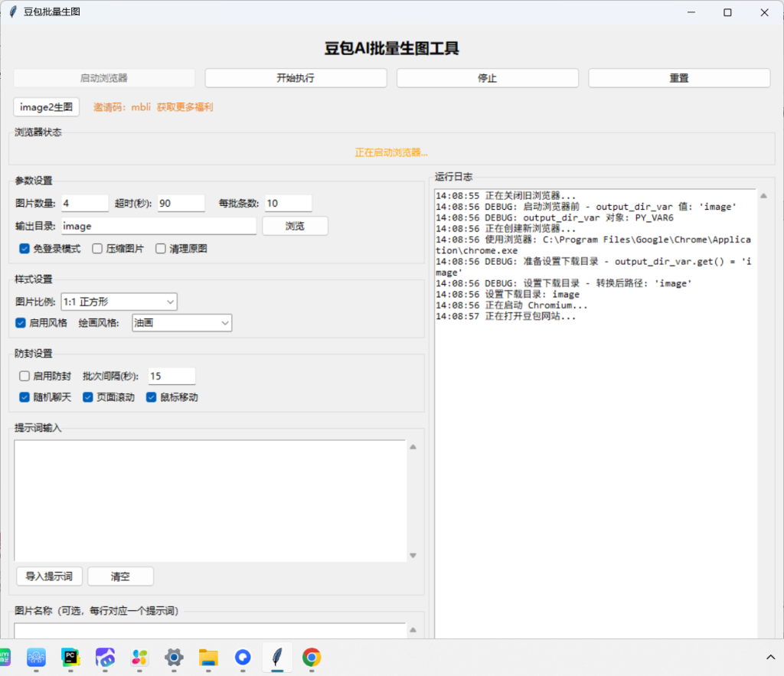The image size is (784, 676).
Task: Open the colorful petals app in taskbar
Action: coord(139,657)
